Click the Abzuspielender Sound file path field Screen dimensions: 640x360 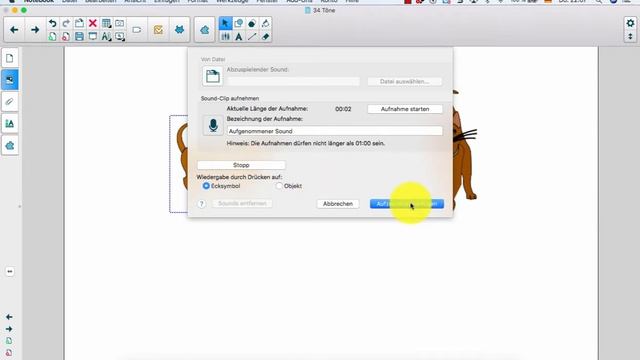click(x=293, y=81)
